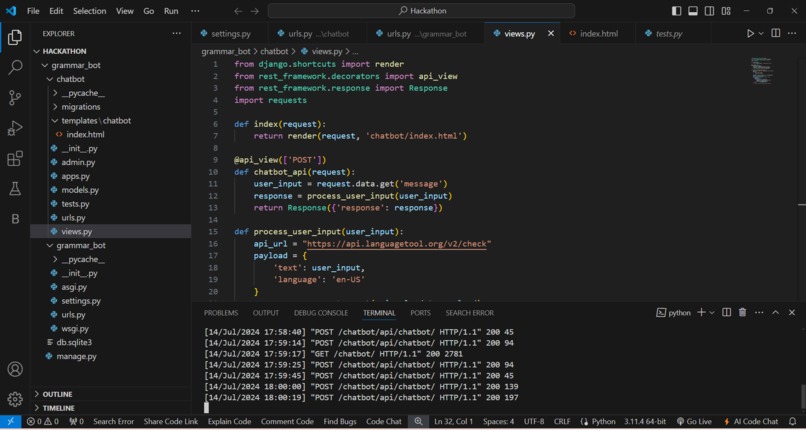Create a new terminal with plus
This screenshot has height=430, width=806.
[x=701, y=312]
